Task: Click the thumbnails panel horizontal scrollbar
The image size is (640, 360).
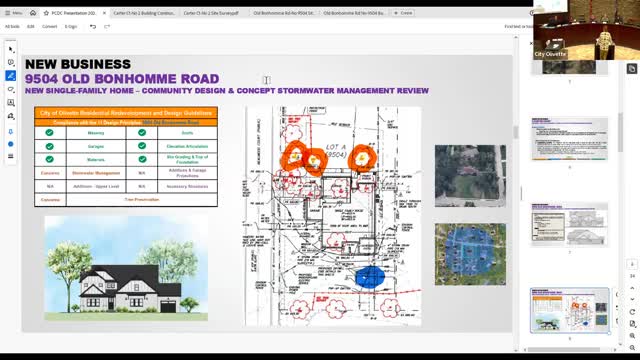Action: tap(564, 350)
